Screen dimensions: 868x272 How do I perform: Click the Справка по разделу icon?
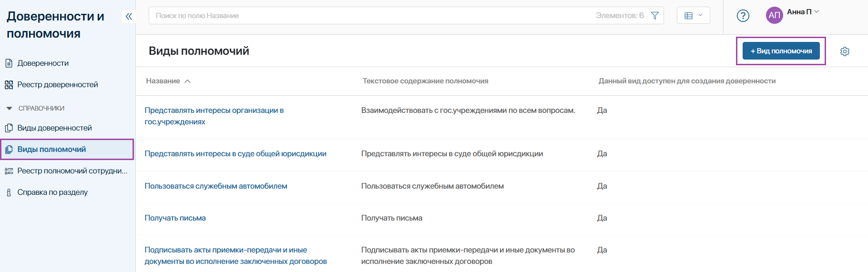click(x=9, y=192)
